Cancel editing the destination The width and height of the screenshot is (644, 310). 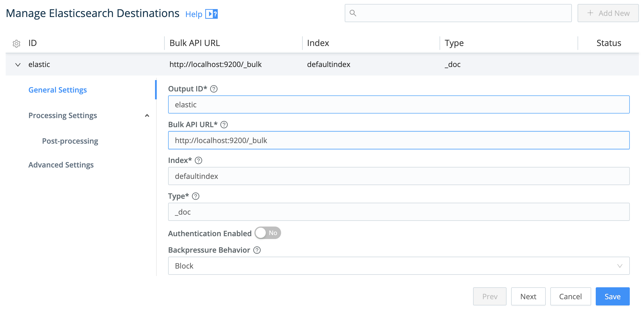point(570,296)
